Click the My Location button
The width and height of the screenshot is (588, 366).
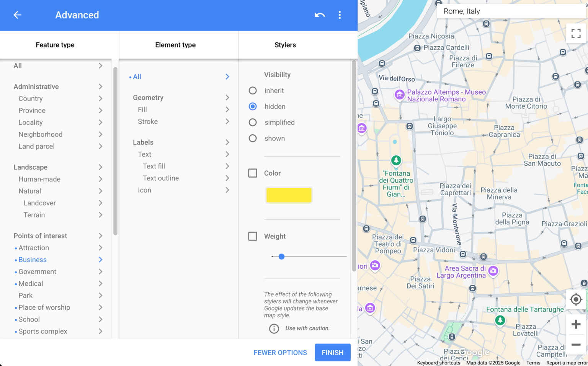click(576, 299)
